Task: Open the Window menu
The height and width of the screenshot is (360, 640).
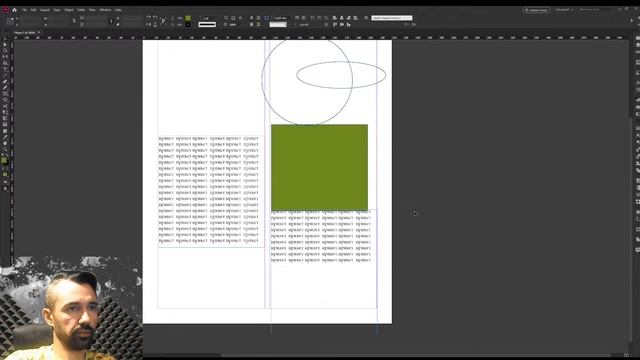Action: coord(105,10)
